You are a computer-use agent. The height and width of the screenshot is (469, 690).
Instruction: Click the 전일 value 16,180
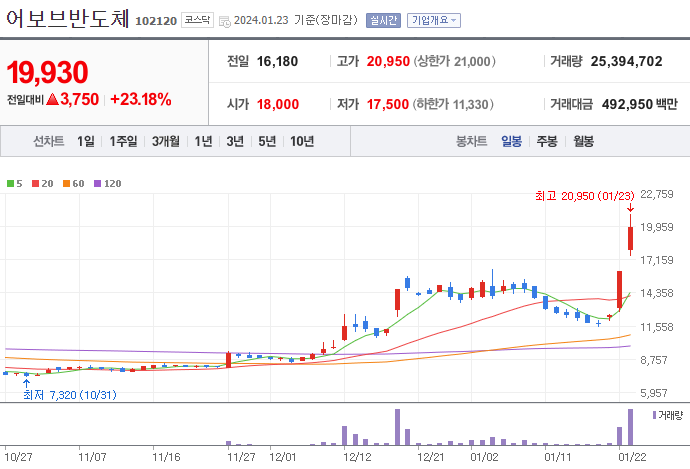point(277,61)
